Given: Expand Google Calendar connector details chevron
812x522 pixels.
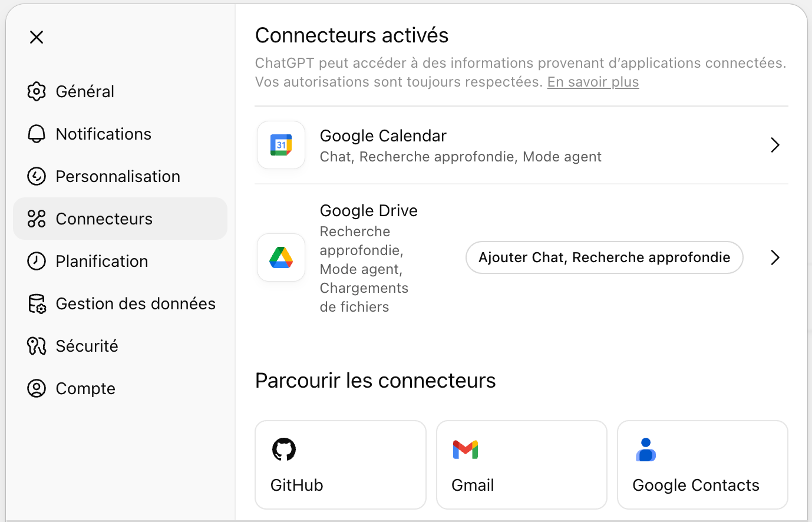Looking at the screenshot, I should (x=775, y=145).
